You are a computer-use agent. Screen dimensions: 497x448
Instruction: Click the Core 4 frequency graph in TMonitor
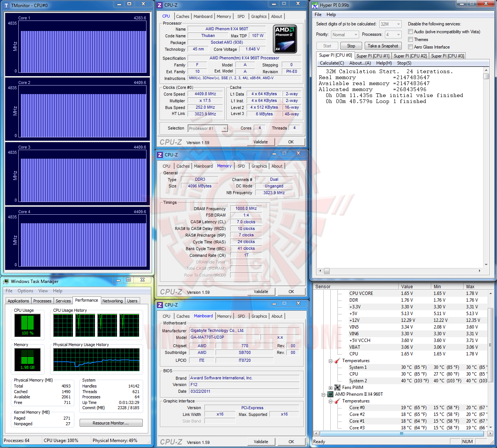pos(83,240)
